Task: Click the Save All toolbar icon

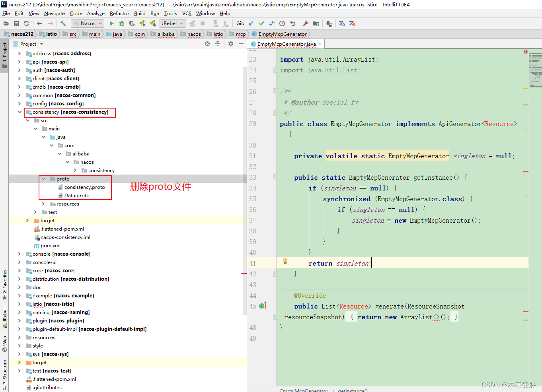Action: 16,23
